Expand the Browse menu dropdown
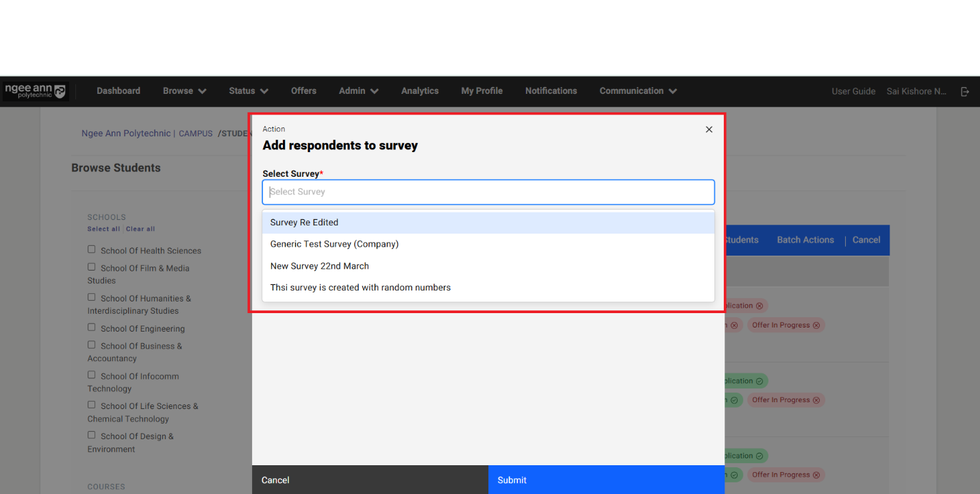Viewport: 980px width, 494px height. (184, 91)
